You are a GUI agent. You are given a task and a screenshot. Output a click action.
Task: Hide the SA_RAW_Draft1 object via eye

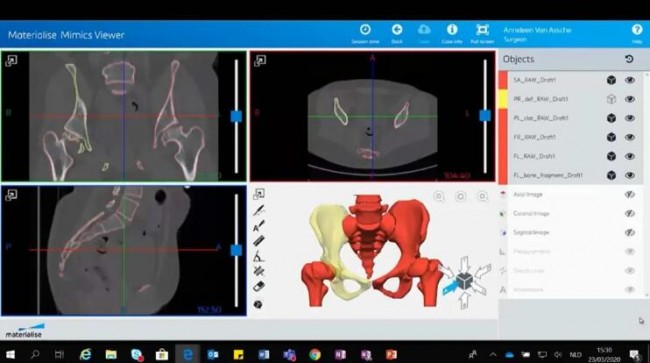[630, 80]
